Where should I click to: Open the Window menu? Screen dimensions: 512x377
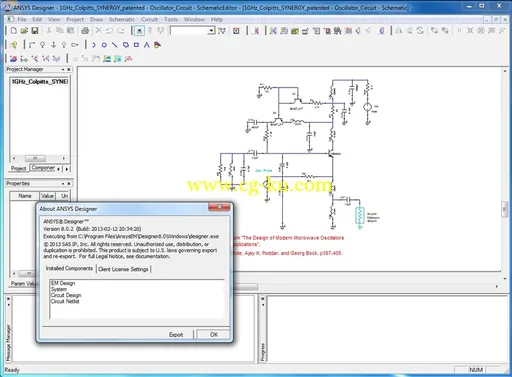click(194, 19)
